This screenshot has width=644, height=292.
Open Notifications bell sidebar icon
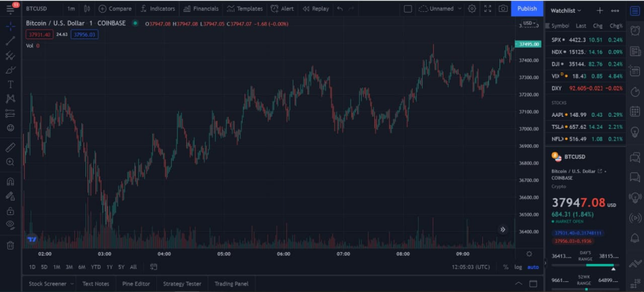click(x=635, y=238)
